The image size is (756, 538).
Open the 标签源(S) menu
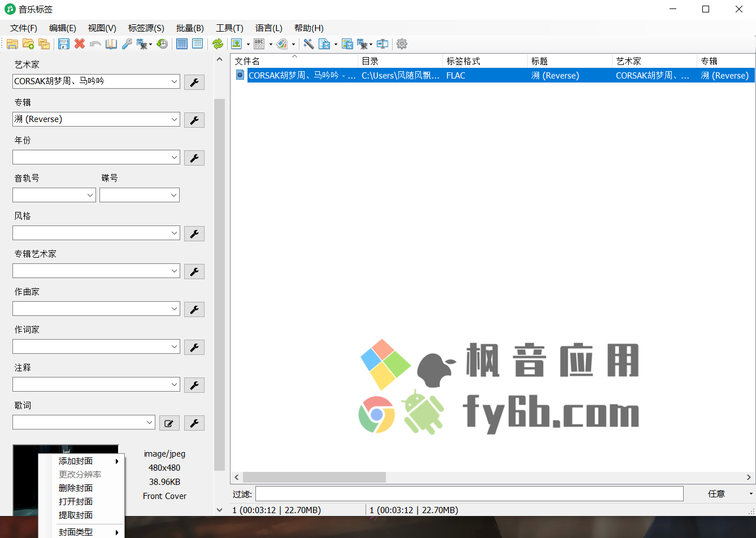pos(146,28)
